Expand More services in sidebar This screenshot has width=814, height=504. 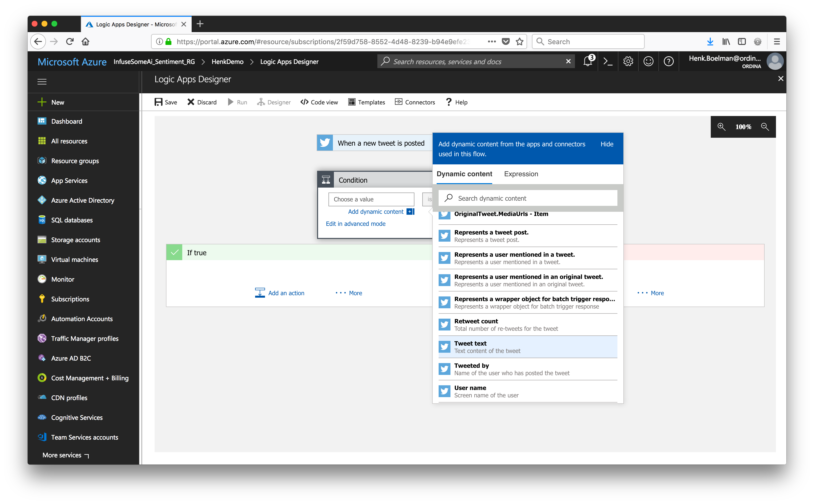tap(65, 455)
